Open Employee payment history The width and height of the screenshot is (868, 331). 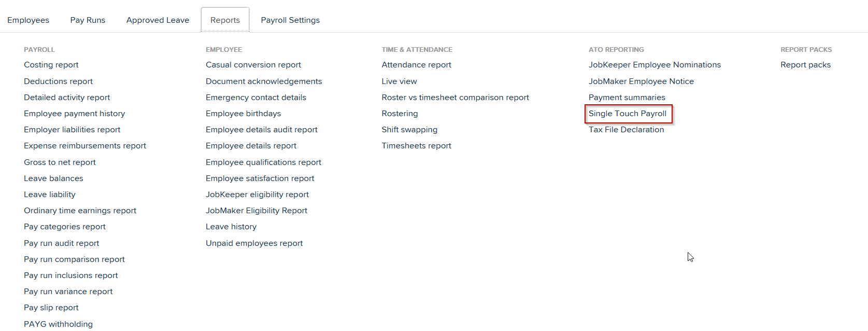[x=74, y=113]
